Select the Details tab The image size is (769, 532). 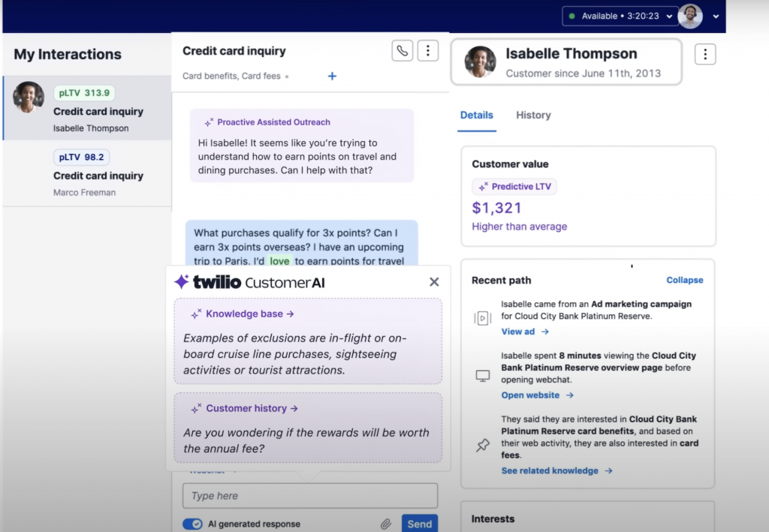click(x=477, y=115)
